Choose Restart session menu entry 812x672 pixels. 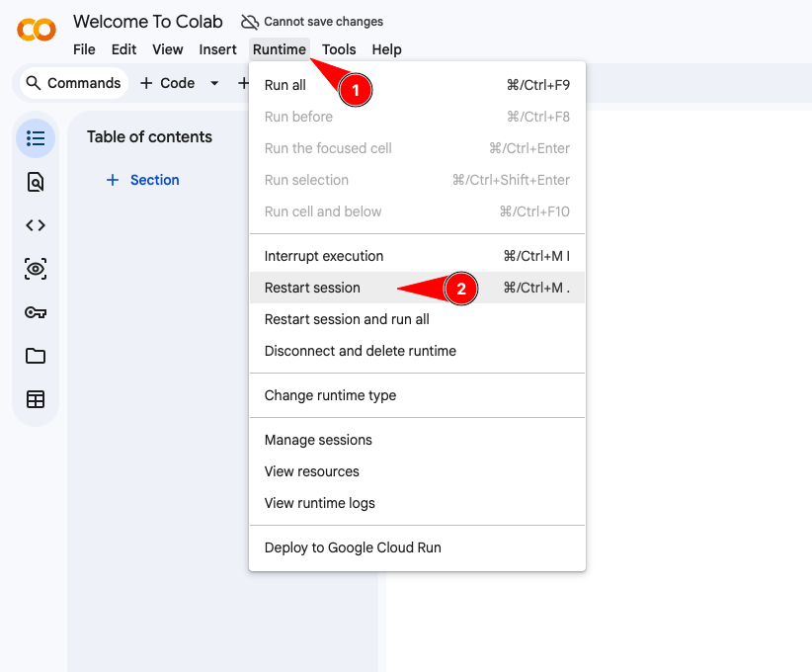pyautogui.click(x=417, y=288)
